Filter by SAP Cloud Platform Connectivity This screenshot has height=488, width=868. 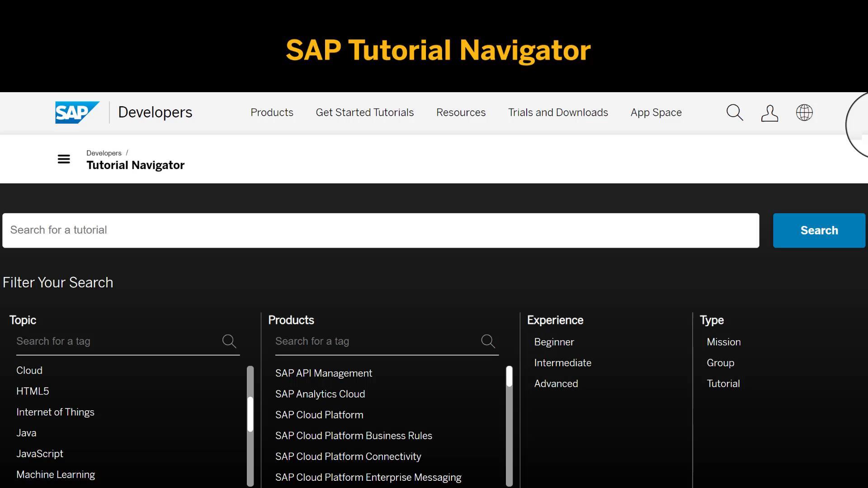[x=348, y=456]
